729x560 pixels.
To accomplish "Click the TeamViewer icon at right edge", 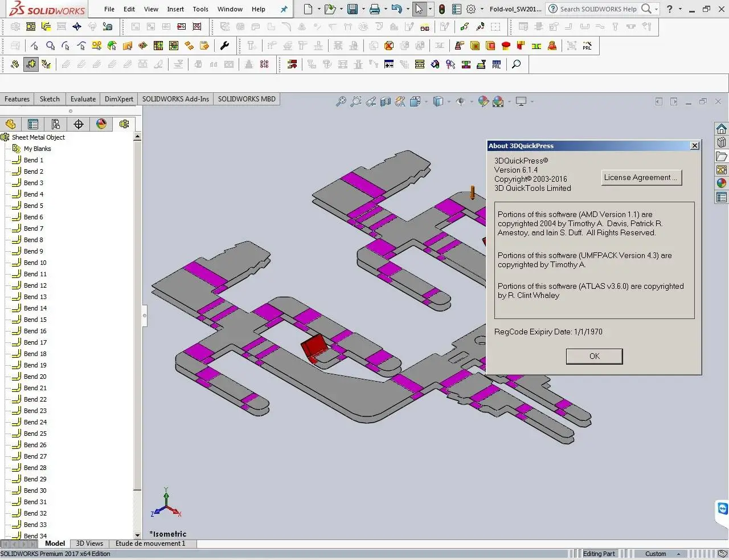I will point(723,509).
